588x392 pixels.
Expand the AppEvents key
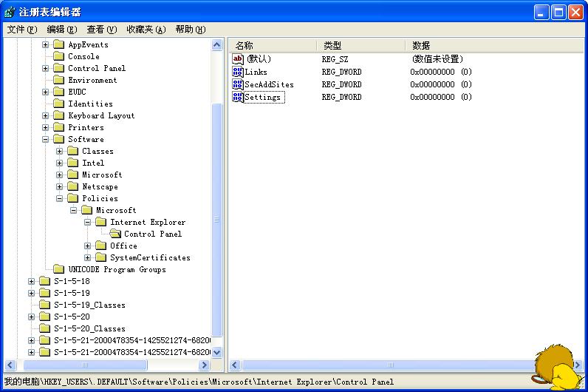point(45,44)
